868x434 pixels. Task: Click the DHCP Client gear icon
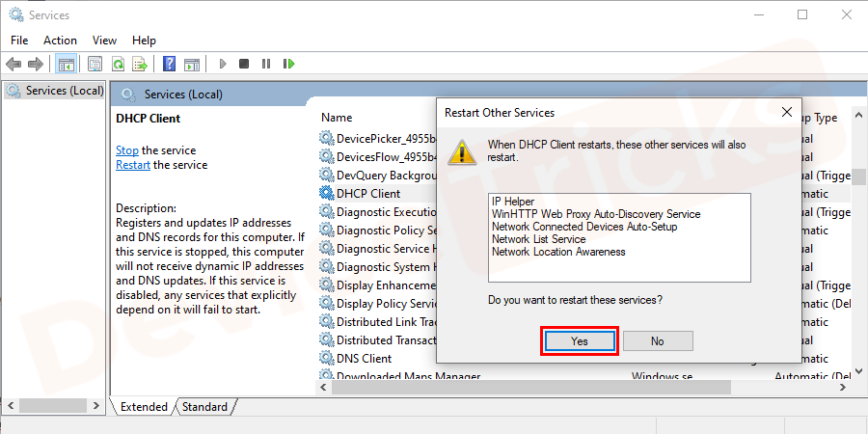click(x=327, y=194)
